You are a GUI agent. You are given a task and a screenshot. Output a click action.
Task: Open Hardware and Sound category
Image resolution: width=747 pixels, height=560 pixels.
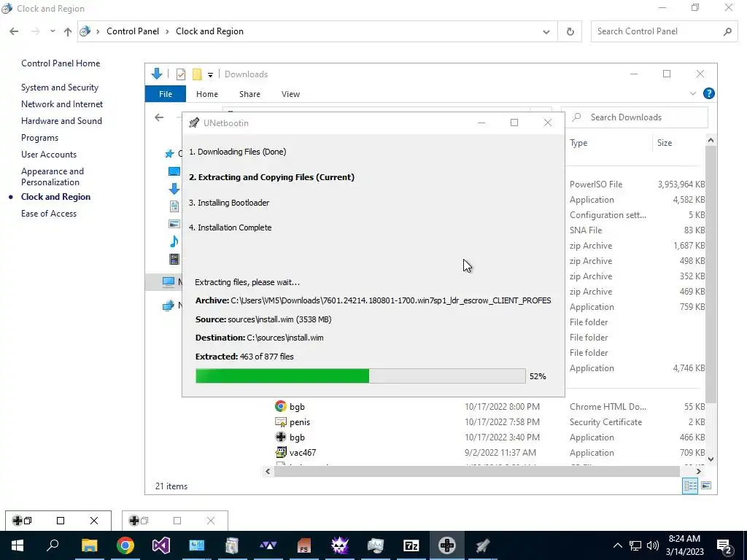(x=61, y=121)
